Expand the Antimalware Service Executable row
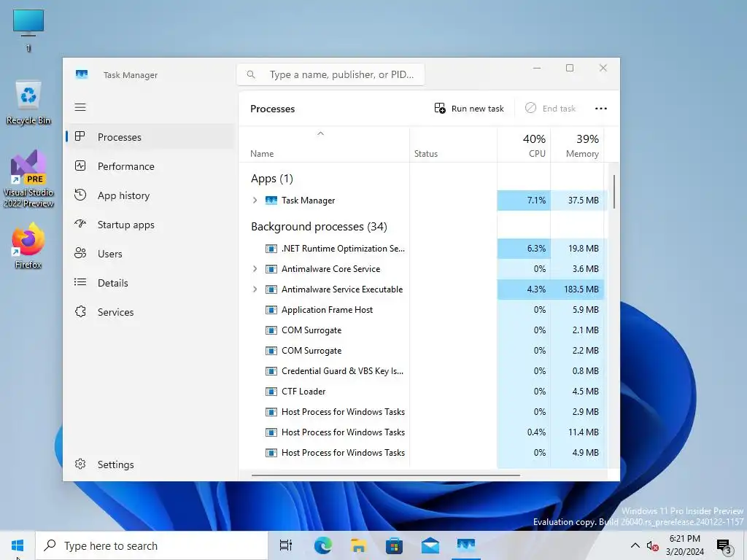 255,289
